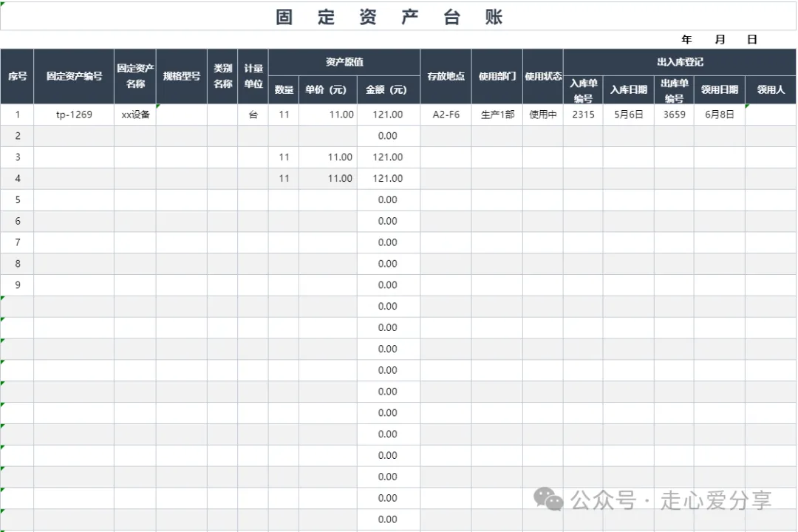Image resolution: width=798 pixels, height=532 pixels.
Task: Select the status cell 使用中
Action: pos(543,115)
